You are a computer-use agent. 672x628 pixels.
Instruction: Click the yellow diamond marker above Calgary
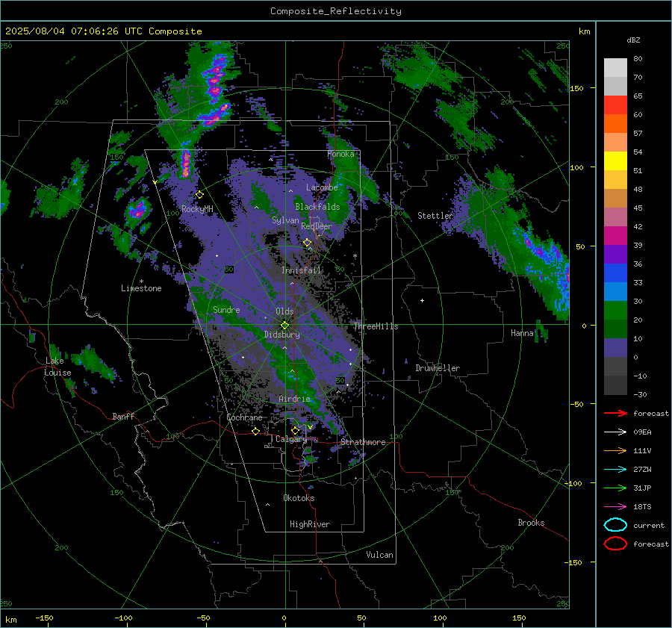click(295, 430)
